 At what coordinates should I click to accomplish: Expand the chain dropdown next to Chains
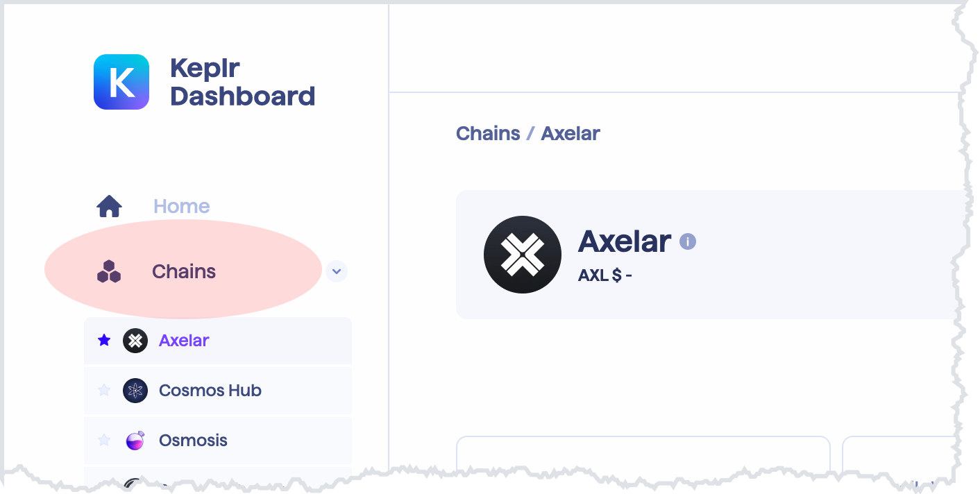[x=336, y=271]
